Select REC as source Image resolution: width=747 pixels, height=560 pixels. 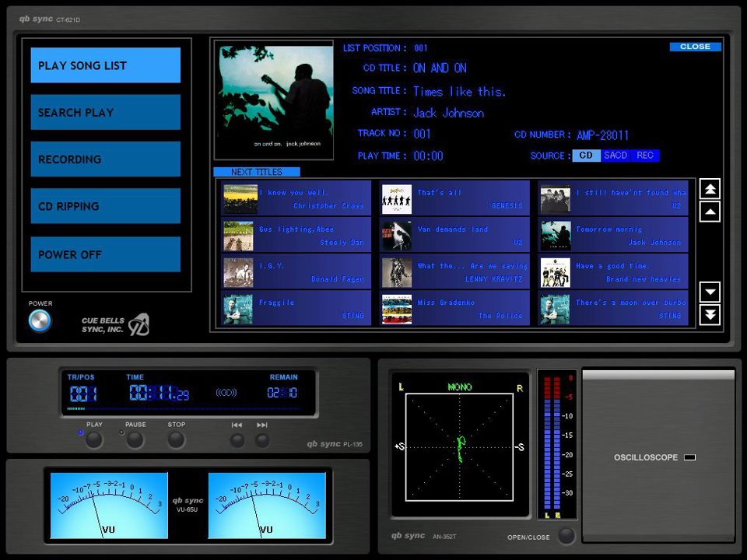click(645, 156)
